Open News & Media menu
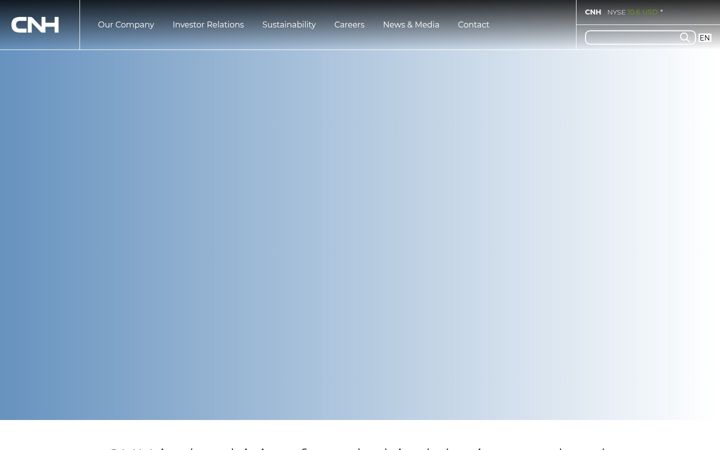This screenshot has width=720, height=450. [x=411, y=25]
